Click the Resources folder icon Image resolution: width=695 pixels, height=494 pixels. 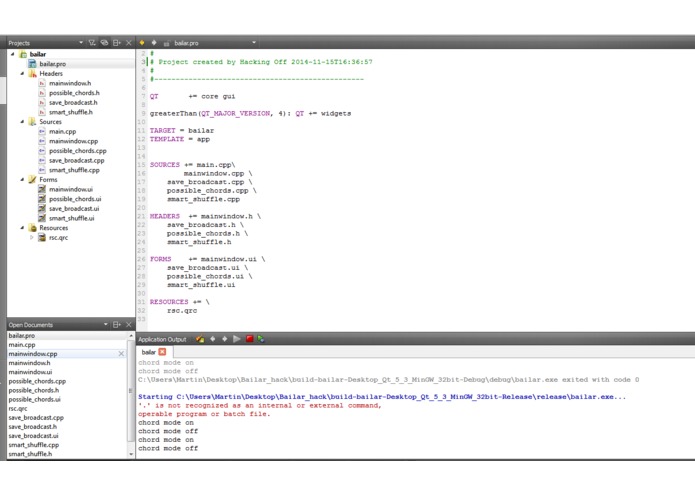point(32,228)
